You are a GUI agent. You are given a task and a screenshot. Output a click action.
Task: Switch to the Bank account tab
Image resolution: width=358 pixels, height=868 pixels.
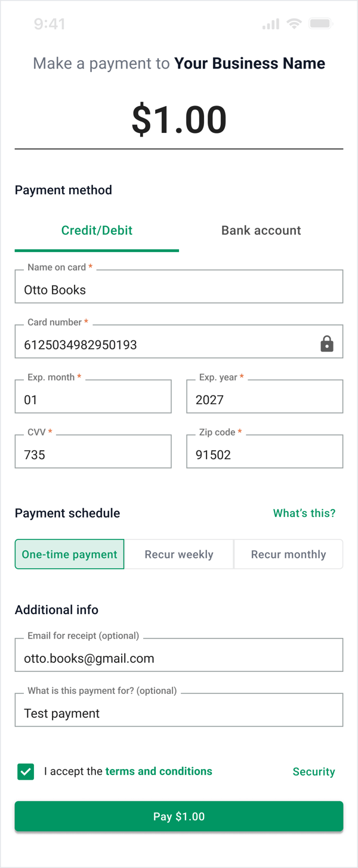pos(261,231)
